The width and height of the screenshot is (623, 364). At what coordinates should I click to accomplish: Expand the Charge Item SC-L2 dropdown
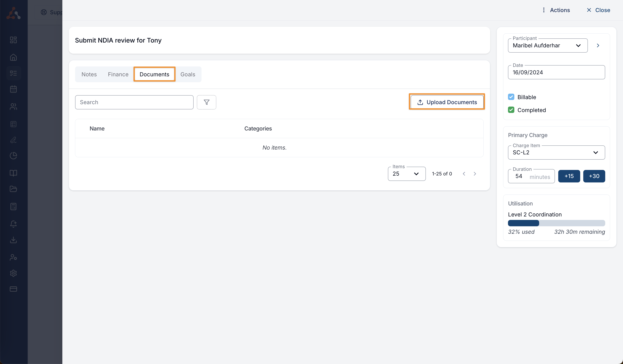[596, 152]
